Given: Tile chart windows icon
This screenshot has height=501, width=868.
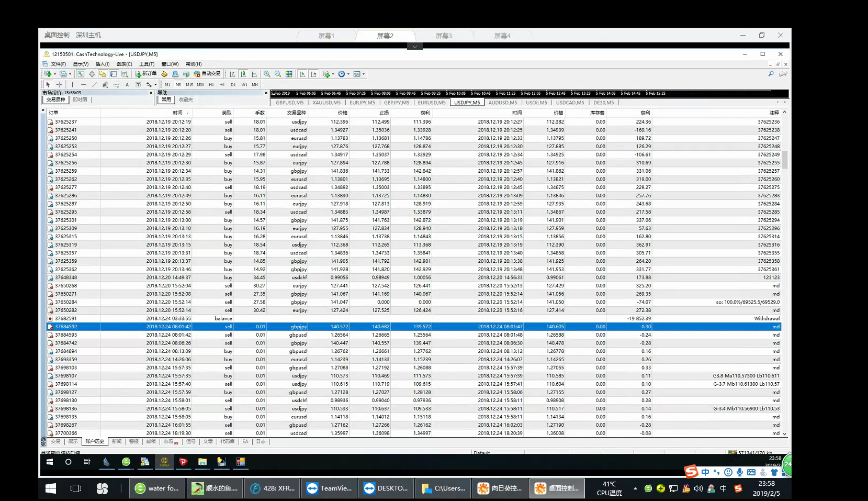Looking at the screenshot, I should click(x=289, y=74).
